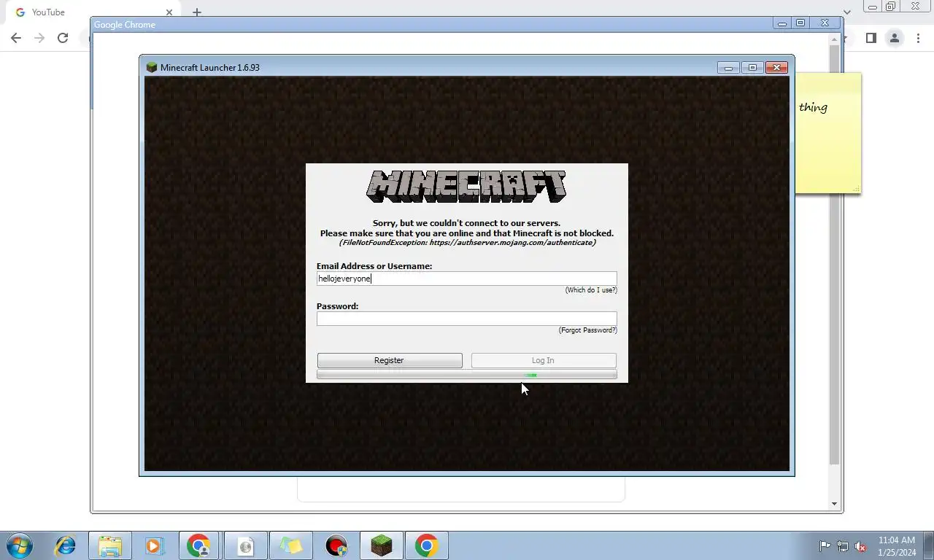
Task: Click the yellow sticky note
Action: [x=828, y=133]
